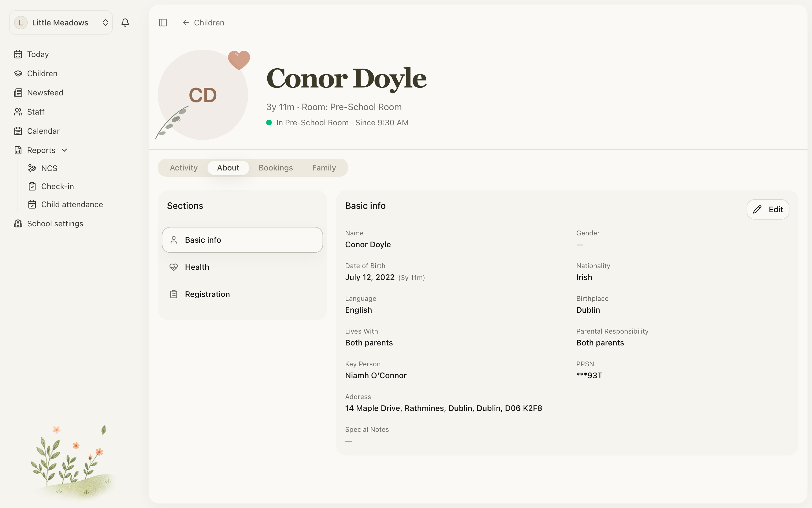Switch to the Activity tab
Screen dimensions: 812x508
pos(184,168)
